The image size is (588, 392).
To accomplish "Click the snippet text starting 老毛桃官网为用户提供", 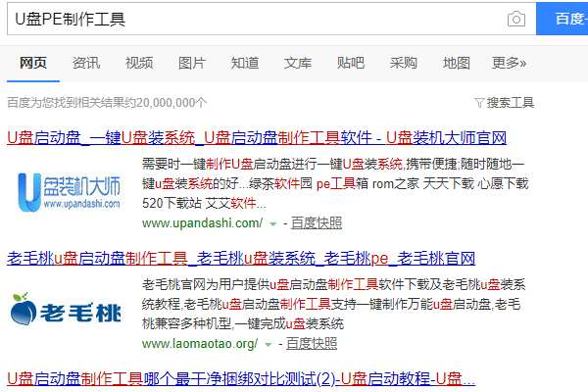I will [x=334, y=304].
